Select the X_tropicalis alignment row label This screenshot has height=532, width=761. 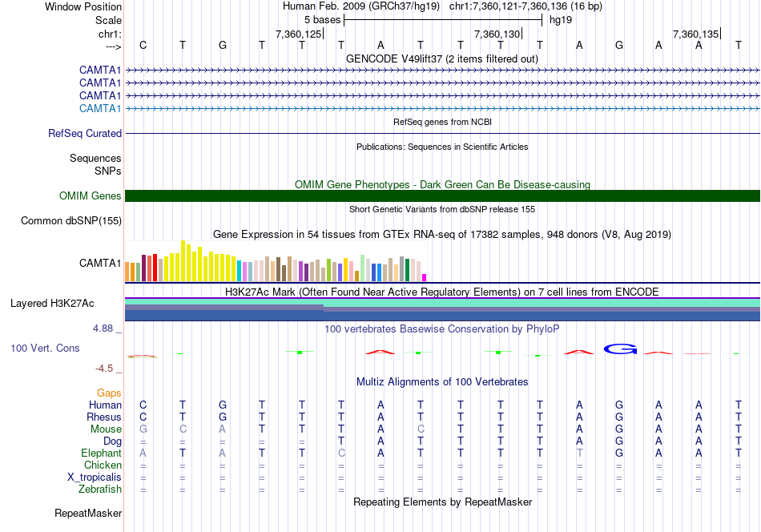tap(95, 478)
